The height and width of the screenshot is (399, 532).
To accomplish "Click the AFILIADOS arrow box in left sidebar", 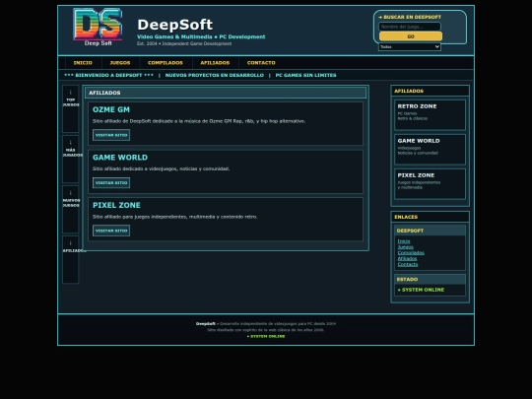I will (x=71, y=259).
